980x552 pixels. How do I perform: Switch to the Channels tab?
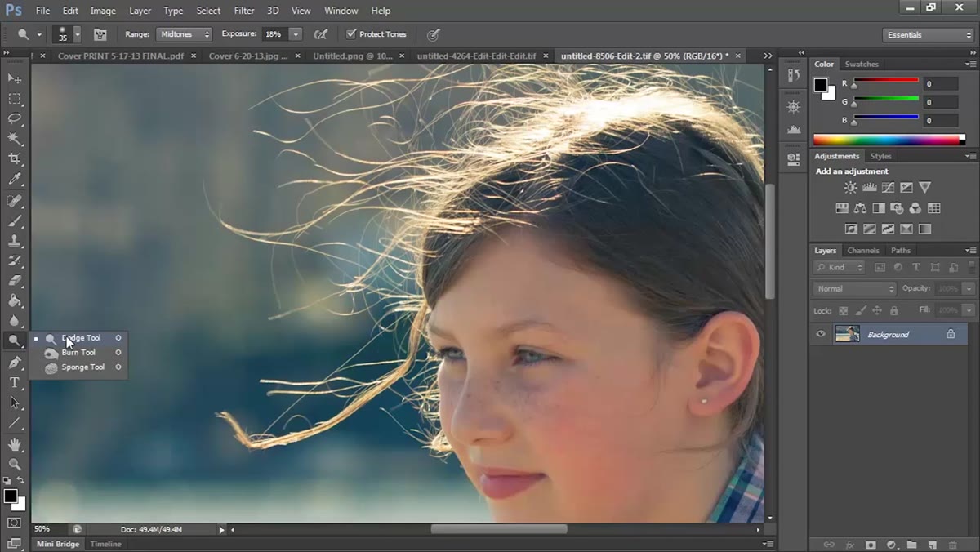tap(863, 251)
